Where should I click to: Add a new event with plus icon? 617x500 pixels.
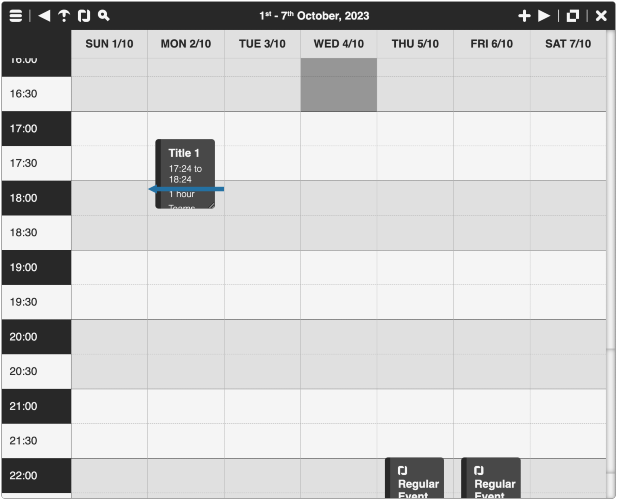[x=524, y=16]
